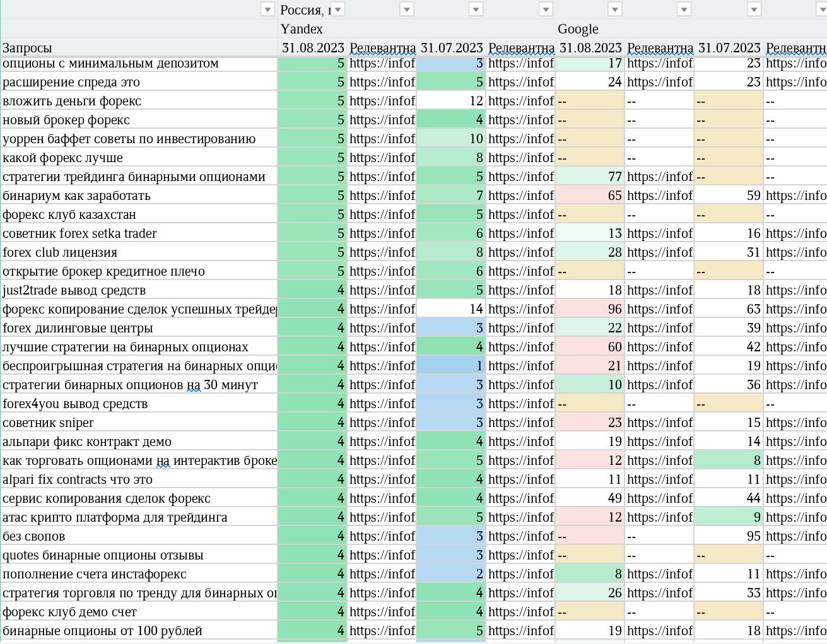
Task: Open filter dropdown above Google 31.07.2023 column
Action: pyautogui.click(x=754, y=9)
